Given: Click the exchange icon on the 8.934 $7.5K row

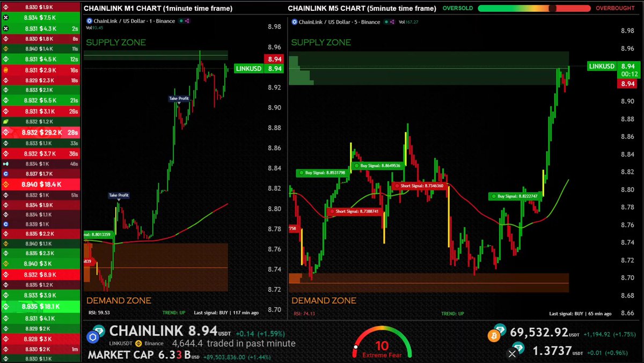Looking at the screenshot, I should click(6, 17).
